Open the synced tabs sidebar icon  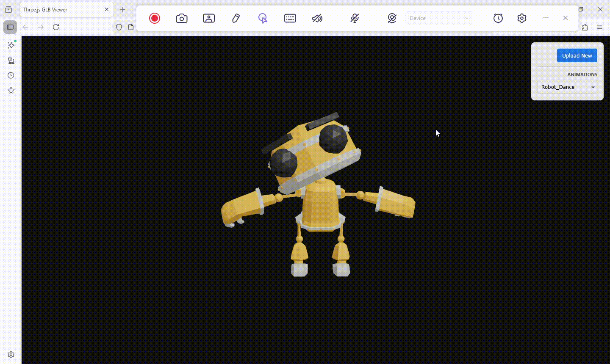click(11, 61)
